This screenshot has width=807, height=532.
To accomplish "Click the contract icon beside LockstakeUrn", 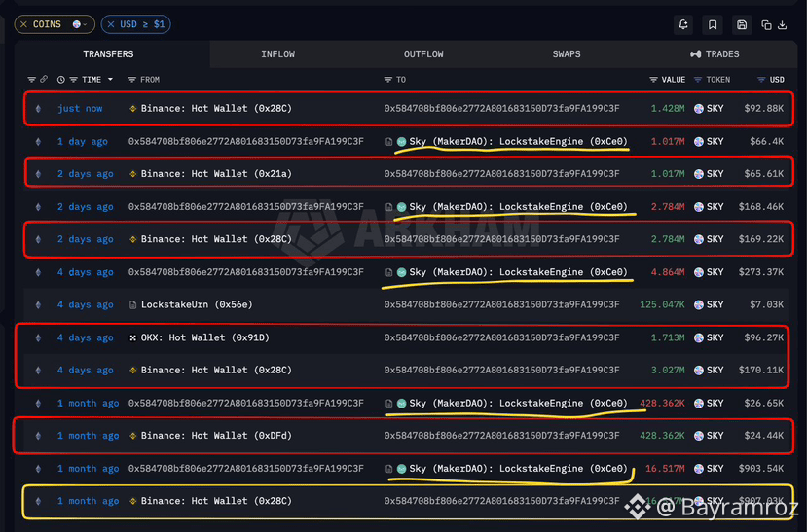I will pyautogui.click(x=132, y=305).
